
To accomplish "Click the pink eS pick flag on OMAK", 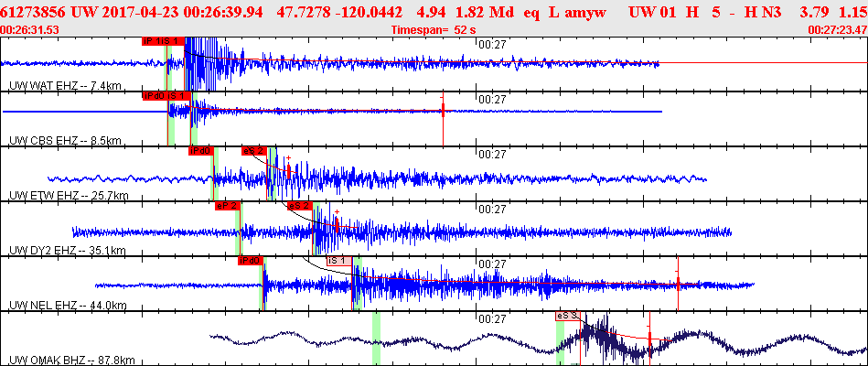I will tap(567, 315).
